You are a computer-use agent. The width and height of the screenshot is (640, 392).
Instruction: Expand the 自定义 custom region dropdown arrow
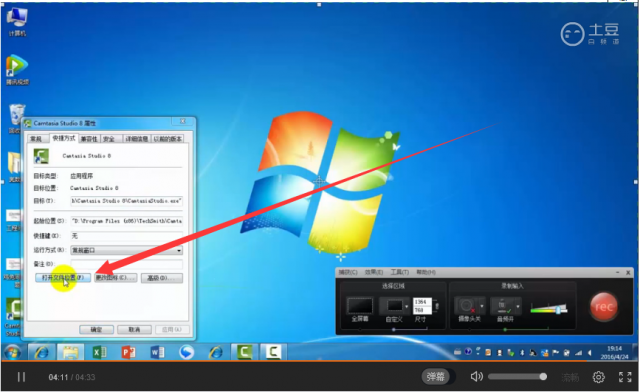[406, 306]
